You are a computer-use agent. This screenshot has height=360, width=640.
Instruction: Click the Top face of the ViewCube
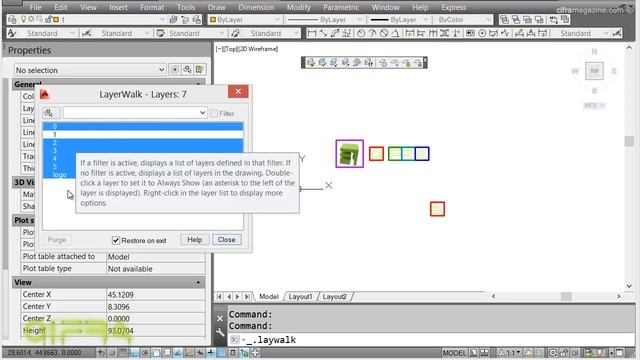coord(594,71)
